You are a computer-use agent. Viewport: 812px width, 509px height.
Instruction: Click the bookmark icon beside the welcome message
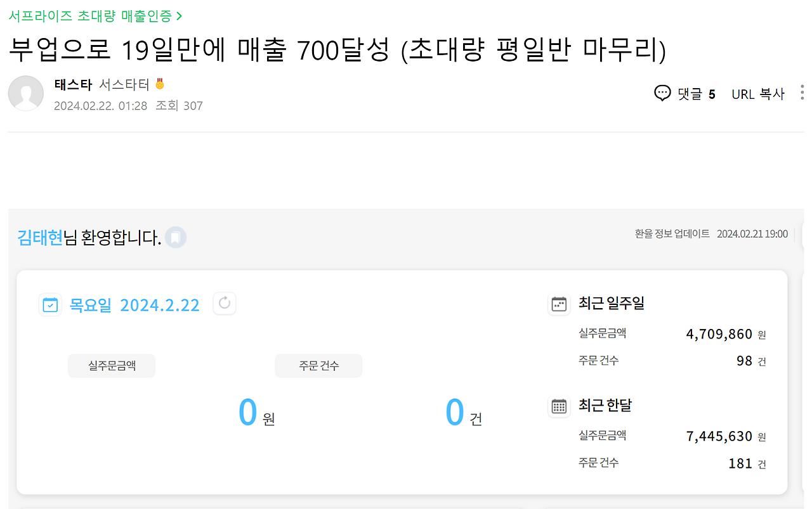click(176, 237)
